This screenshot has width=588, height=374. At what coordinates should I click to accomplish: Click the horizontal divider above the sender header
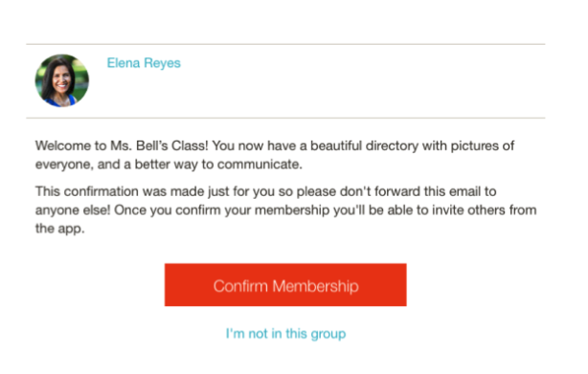coord(285,44)
